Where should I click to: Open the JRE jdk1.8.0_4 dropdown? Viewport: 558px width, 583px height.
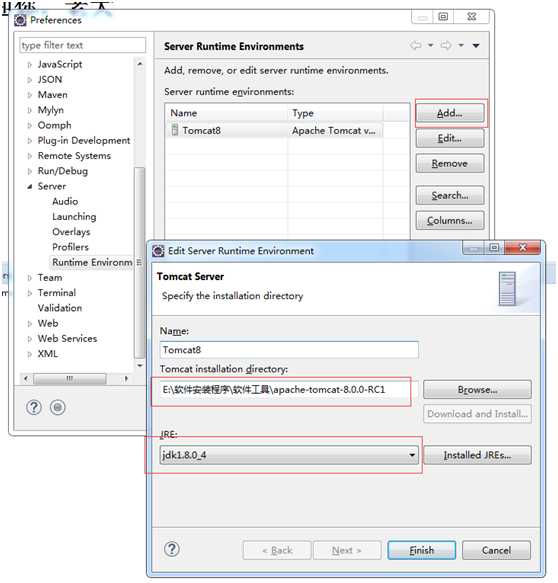coord(289,455)
